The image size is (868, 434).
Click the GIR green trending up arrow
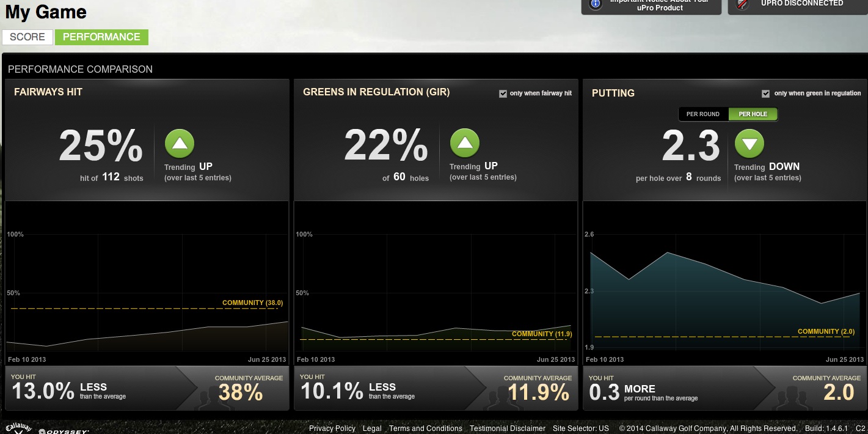pos(465,144)
